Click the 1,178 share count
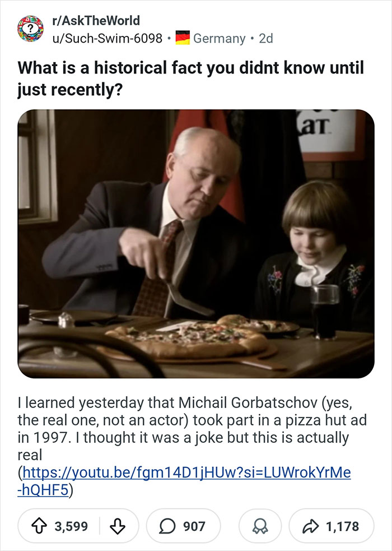The height and width of the screenshot is (551, 392). coord(342,526)
